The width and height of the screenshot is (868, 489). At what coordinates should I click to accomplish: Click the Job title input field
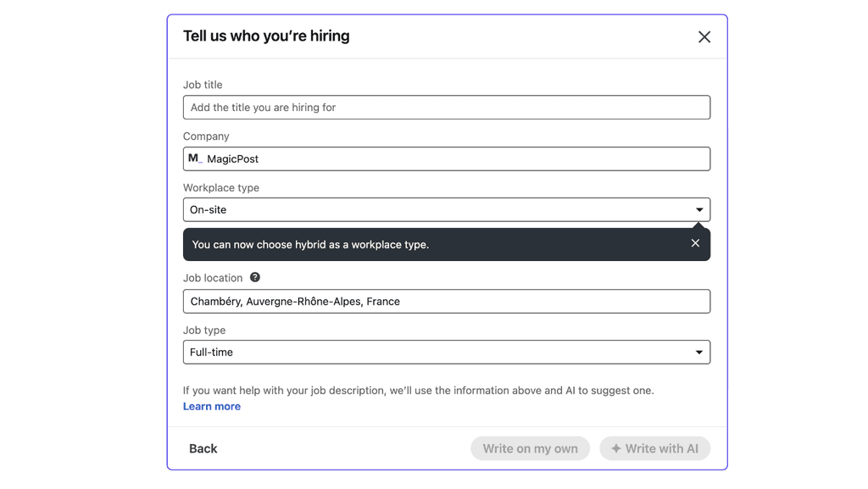tap(446, 107)
